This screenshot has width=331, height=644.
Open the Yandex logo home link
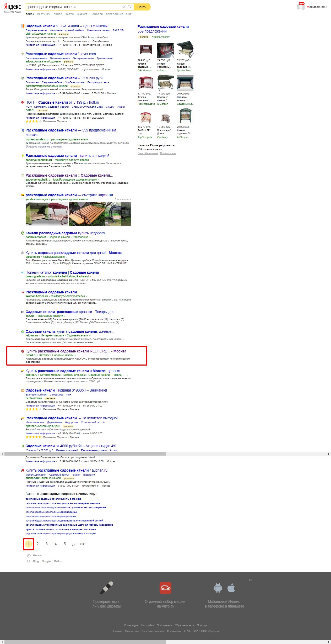click(x=12, y=7)
